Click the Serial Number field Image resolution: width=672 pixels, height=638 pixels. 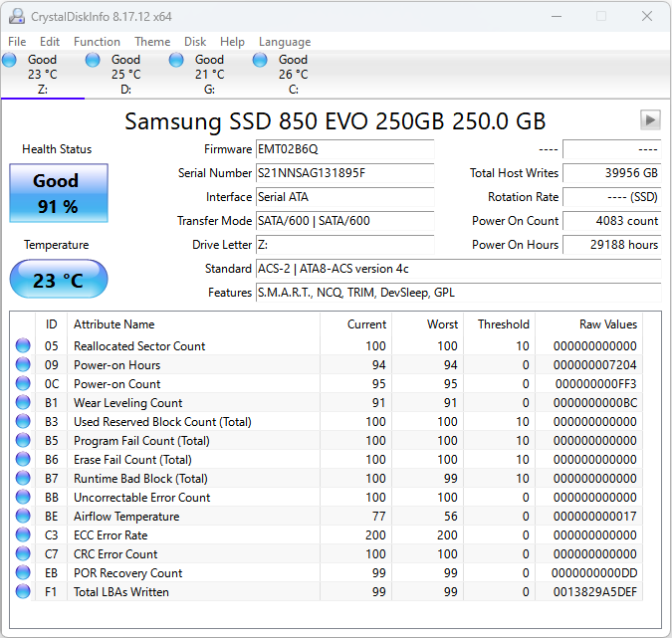pyautogui.click(x=343, y=173)
